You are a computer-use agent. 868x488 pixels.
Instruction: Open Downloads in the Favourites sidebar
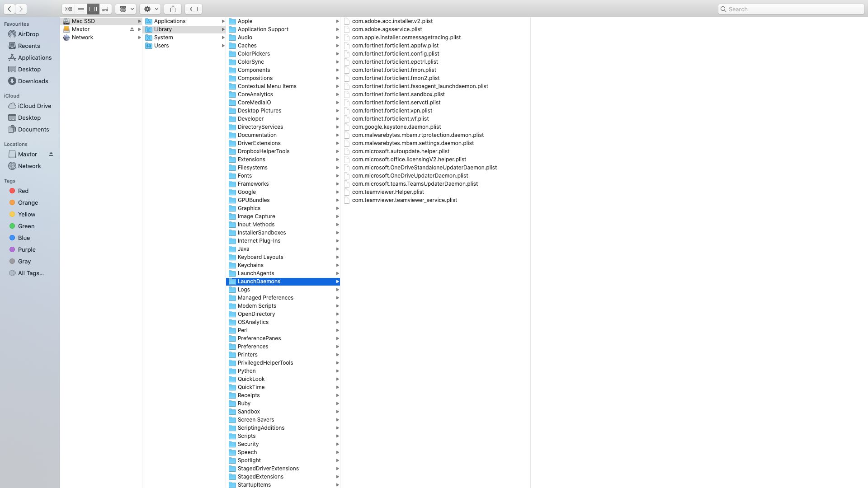pyautogui.click(x=33, y=81)
